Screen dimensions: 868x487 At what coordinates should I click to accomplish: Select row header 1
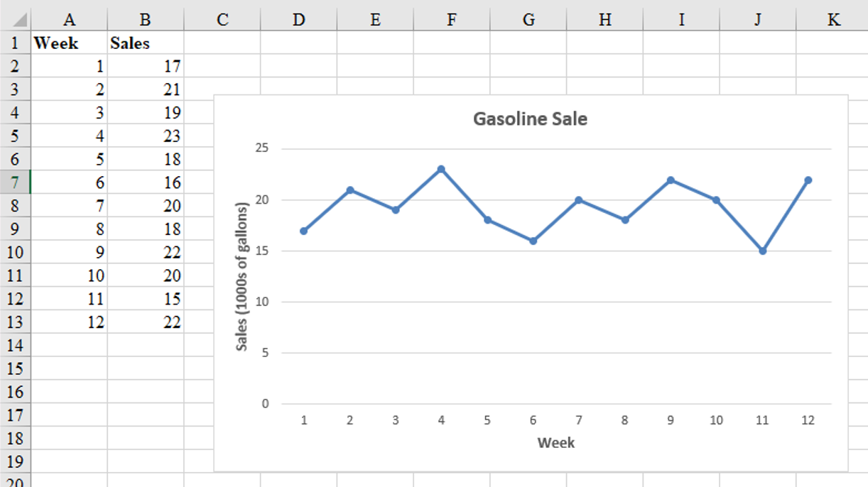(16, 43)
